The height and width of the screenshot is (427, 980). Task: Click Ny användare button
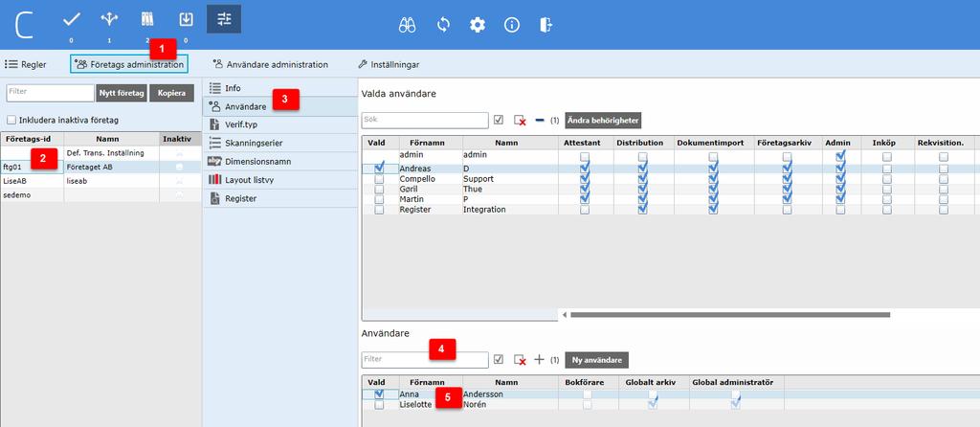(x=597, y=360)
